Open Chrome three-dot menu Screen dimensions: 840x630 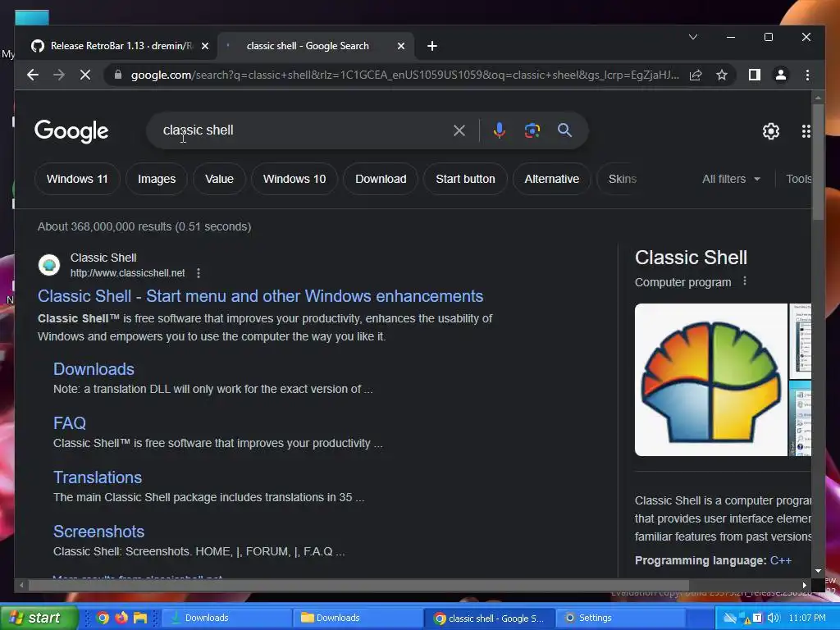tap(807, 75)
